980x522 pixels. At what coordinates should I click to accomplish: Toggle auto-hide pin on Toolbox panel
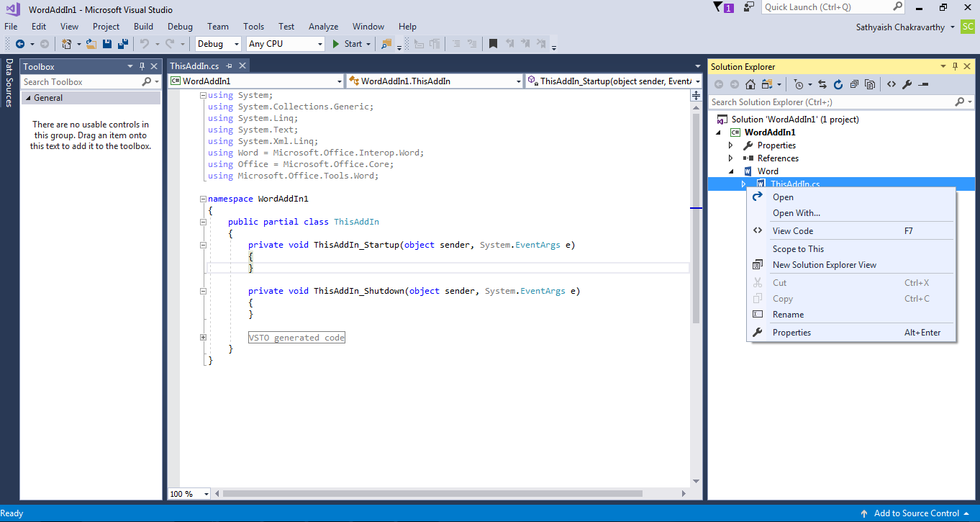tap(142, 66)
